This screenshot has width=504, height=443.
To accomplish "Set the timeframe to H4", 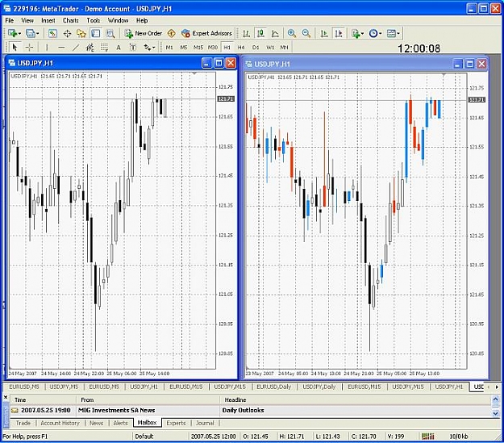I will [241, 48].
